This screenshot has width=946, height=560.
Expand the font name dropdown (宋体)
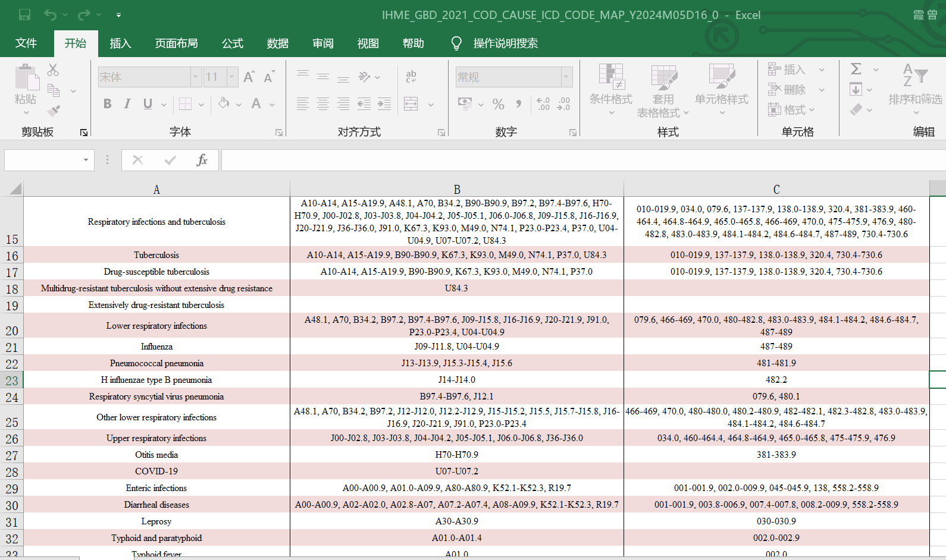195,77
